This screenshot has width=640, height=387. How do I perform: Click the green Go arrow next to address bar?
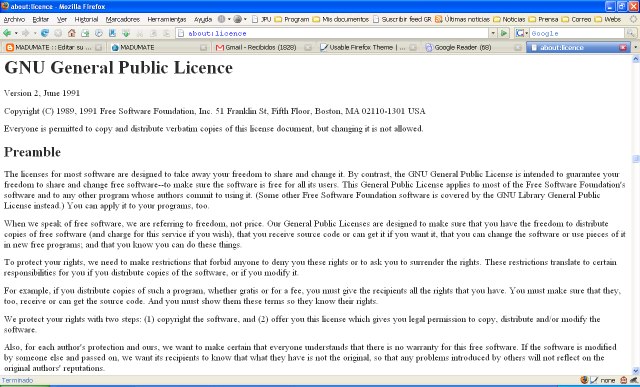[504, 33]
